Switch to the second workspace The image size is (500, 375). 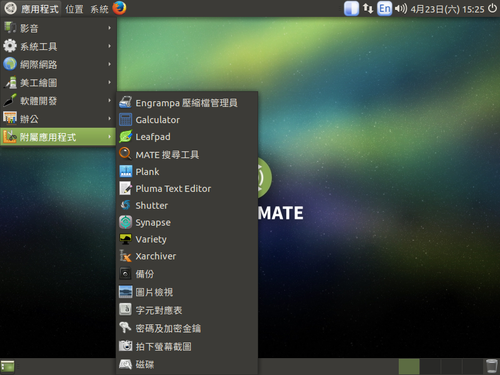430,366
